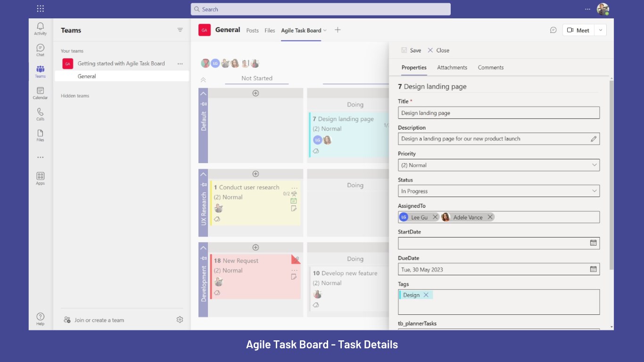Viewport: 644px width, 362px height.
Task: Open the app launcher waffle grid
Action: pyautogui.click(x=40, y=8)
